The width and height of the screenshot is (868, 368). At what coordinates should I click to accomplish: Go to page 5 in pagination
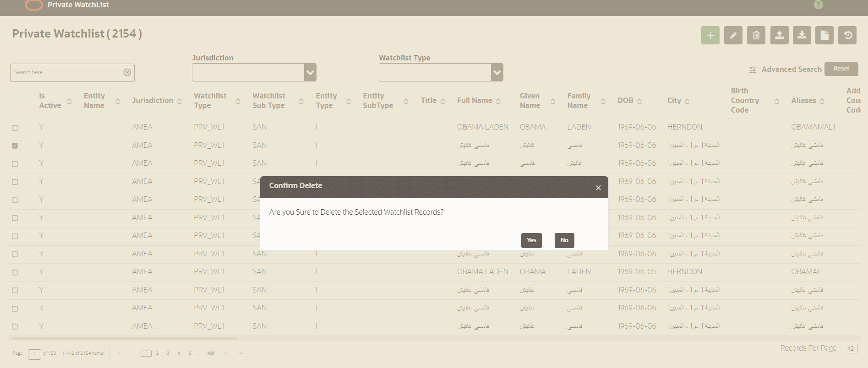190,353
